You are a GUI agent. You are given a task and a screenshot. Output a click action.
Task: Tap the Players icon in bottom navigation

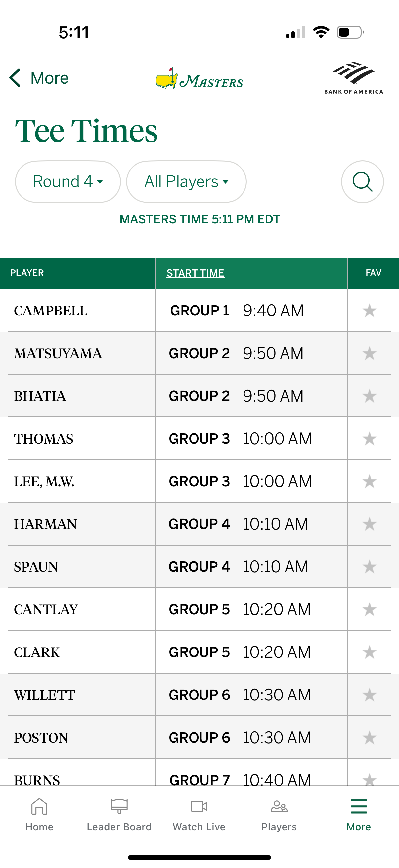point(279,817)
